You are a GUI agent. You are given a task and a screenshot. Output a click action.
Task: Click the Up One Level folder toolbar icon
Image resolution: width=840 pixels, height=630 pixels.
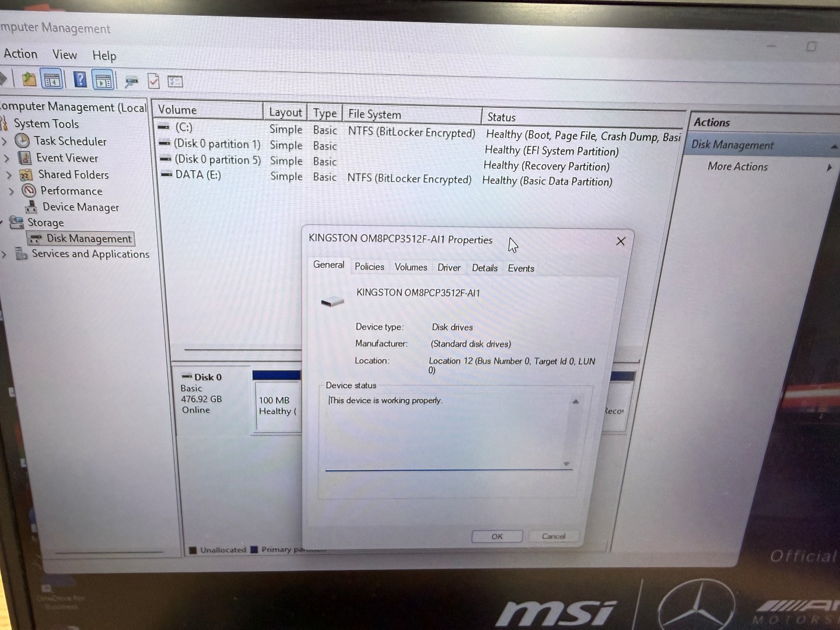[29, 79]
